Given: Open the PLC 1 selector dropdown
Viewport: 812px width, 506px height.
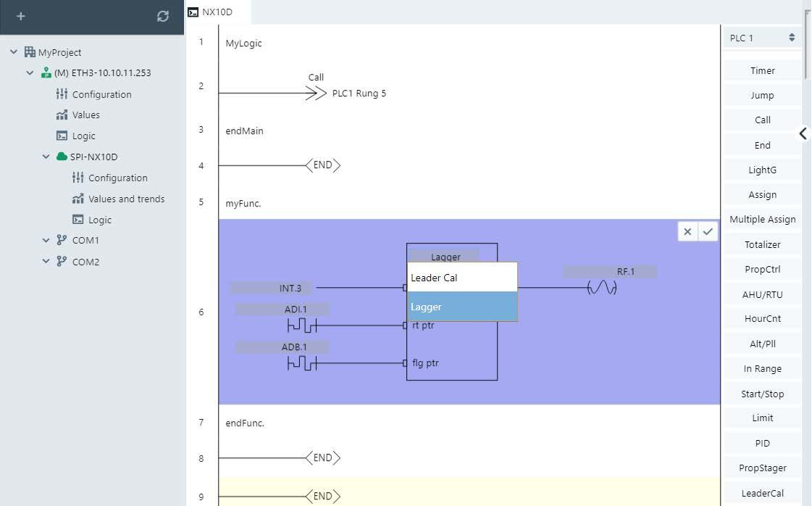Looking at the screenshot, I should coord(761,38).
